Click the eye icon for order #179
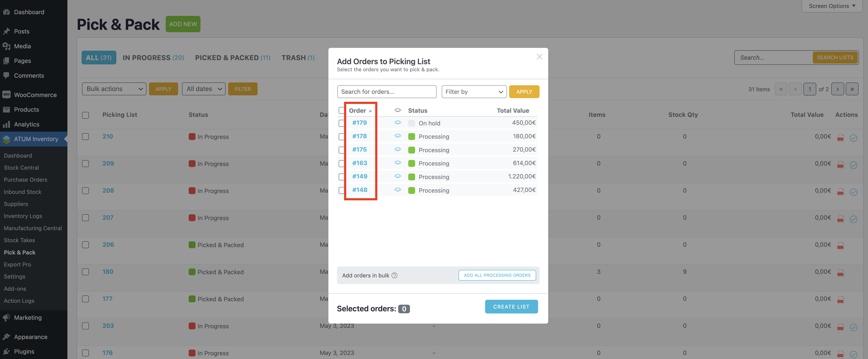 pos(398,123)
